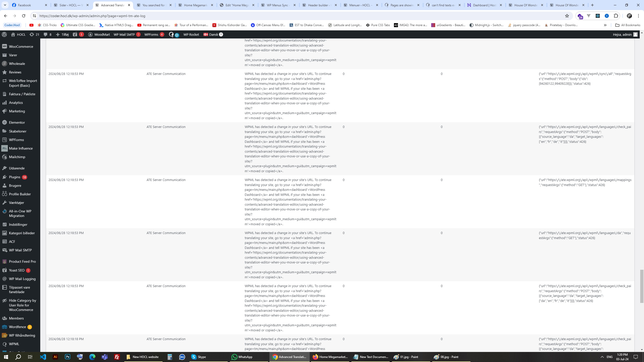Open the Tilføj add-new menu
The image size is (644, 362).
click(62, 34)
